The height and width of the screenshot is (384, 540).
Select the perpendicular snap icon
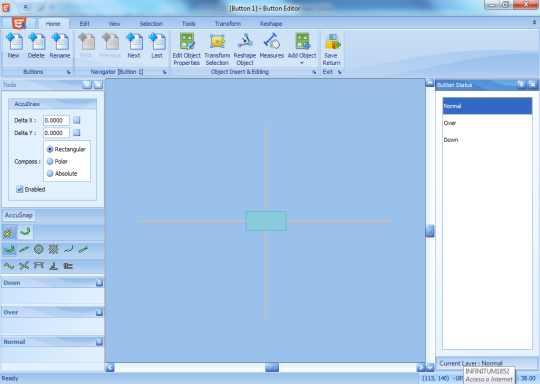click(x=53, y=266)
